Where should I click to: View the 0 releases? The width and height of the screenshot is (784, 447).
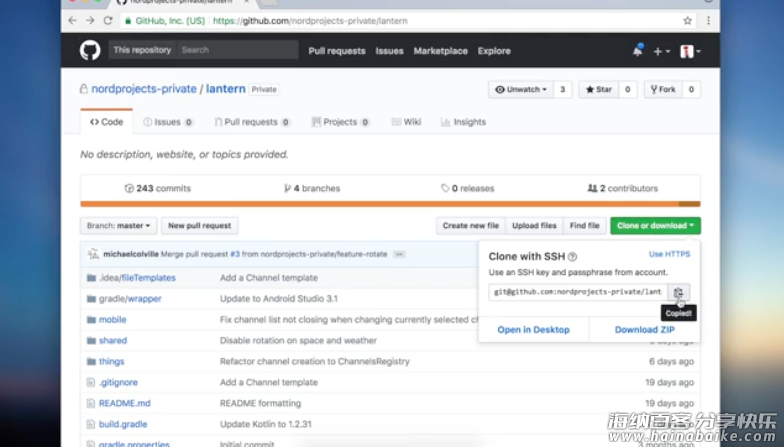pos(468,188)
